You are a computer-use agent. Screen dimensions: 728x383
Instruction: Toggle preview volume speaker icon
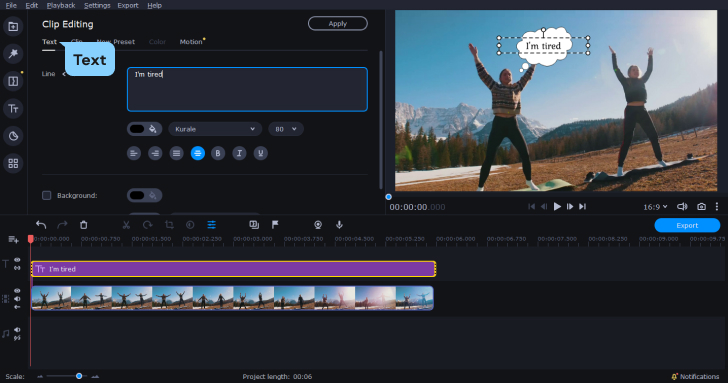682,207
